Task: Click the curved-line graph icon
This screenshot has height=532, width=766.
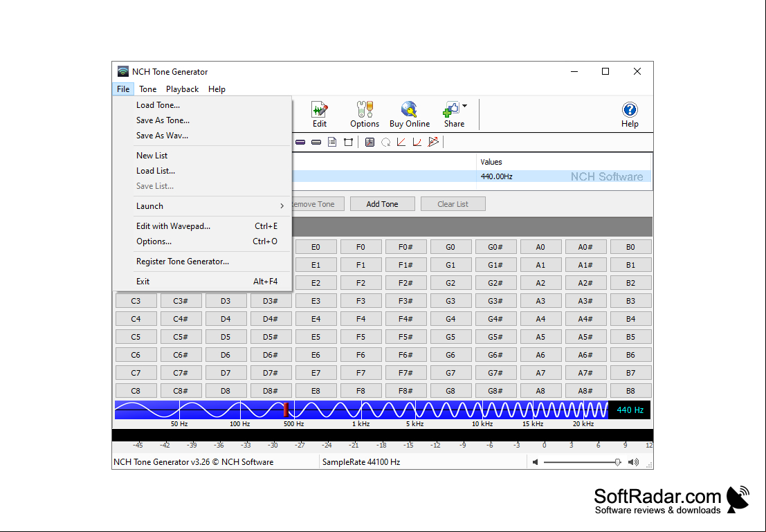Action: [x=417, y=142]
